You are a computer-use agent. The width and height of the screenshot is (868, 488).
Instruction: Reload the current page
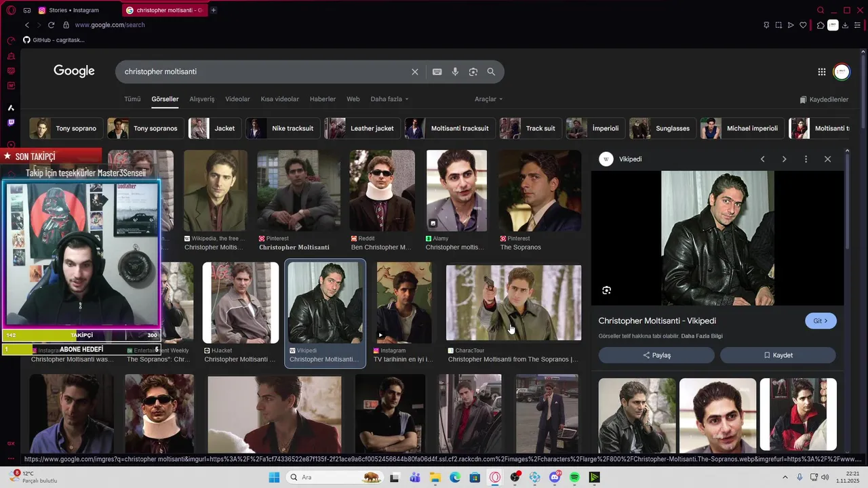(51, 25)
